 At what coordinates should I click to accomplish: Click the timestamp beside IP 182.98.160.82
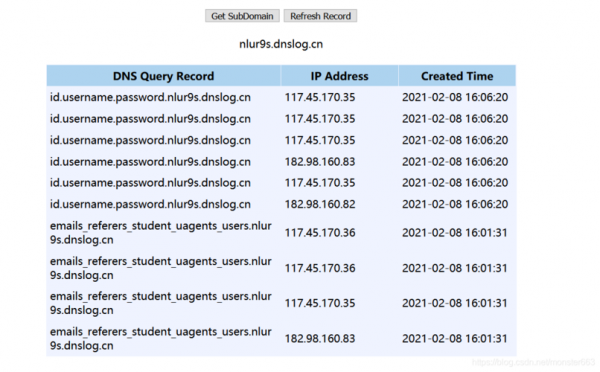pos(455,204)
